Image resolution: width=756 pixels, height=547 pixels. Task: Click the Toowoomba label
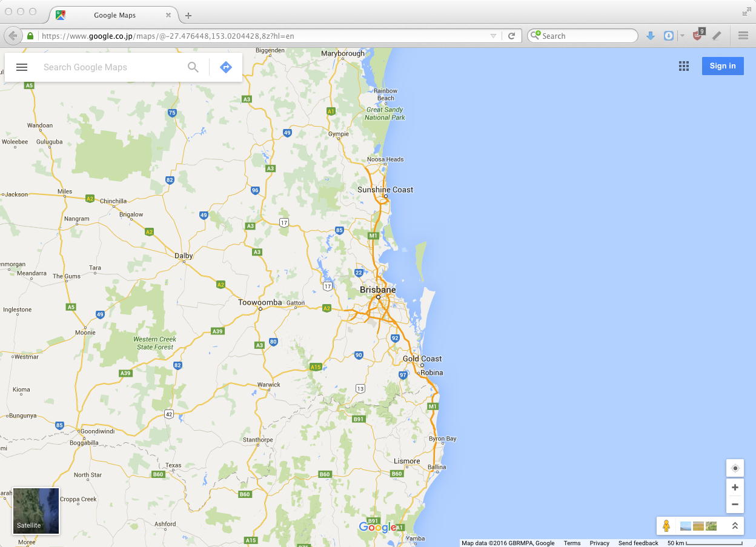click(260, 302)
